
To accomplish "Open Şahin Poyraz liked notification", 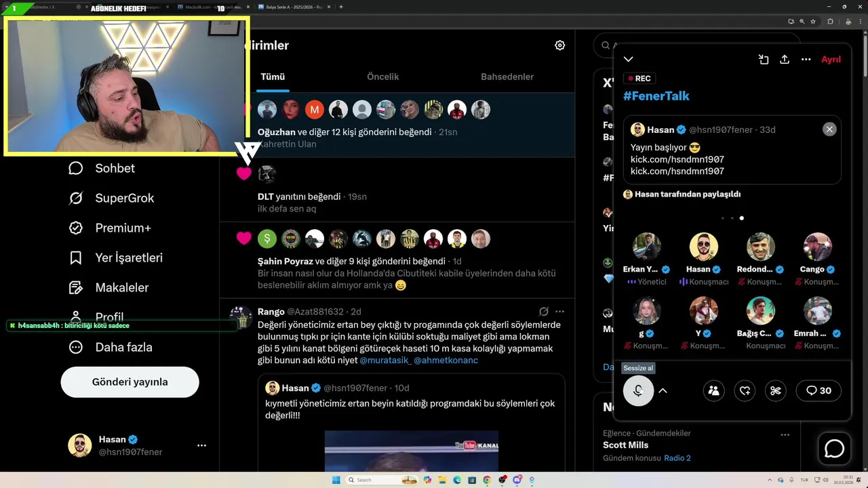I will [x=397, y=260].
